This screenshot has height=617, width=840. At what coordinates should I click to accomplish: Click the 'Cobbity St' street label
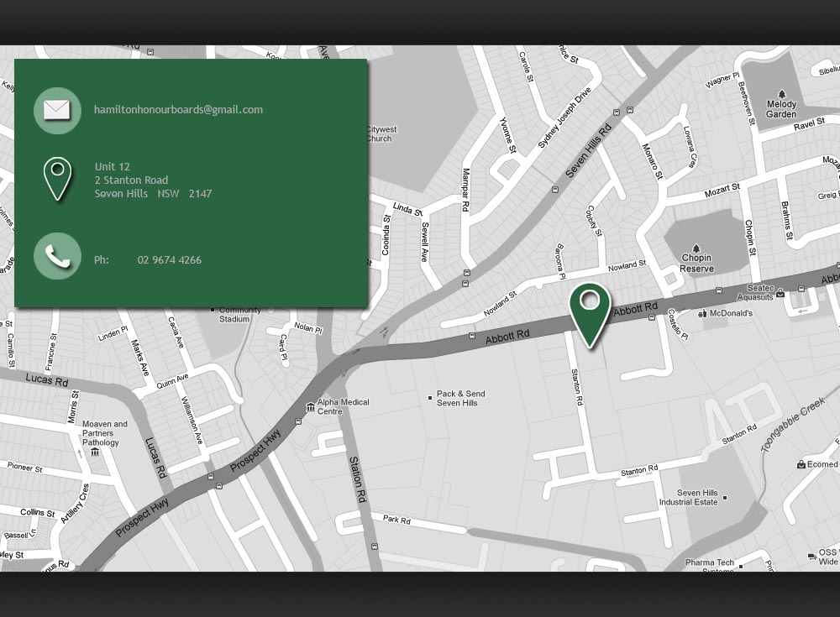(x=595, y=221)
